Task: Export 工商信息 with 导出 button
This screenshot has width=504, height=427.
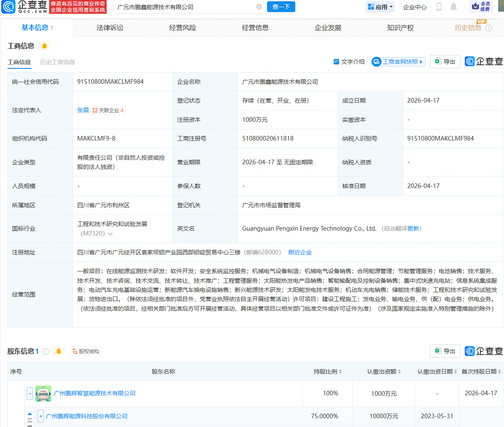Action: (445, 62)
